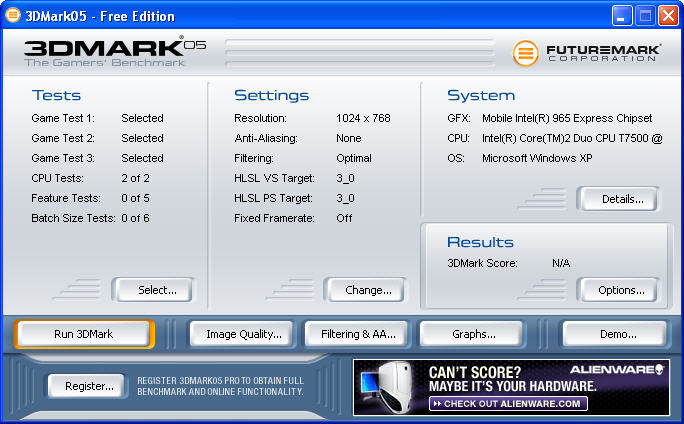
Task: Click the orange Futuremark logo icon
Action: (525, 53)
